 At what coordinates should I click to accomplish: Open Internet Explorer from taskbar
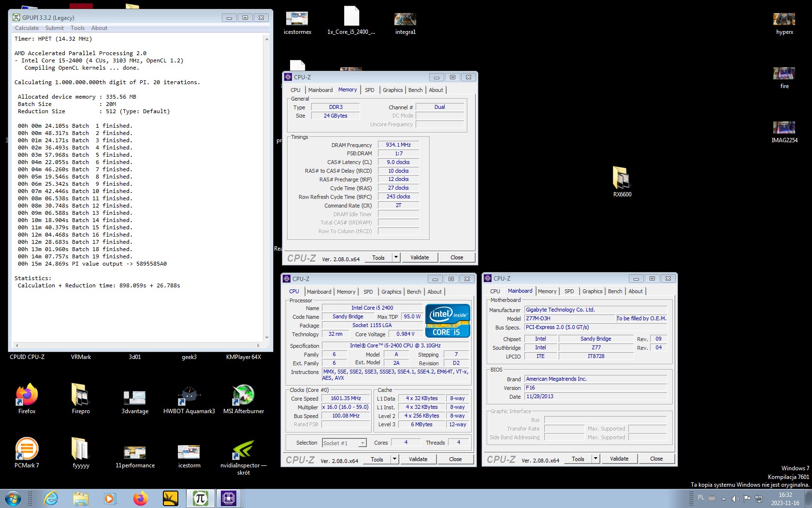[51, 498]
